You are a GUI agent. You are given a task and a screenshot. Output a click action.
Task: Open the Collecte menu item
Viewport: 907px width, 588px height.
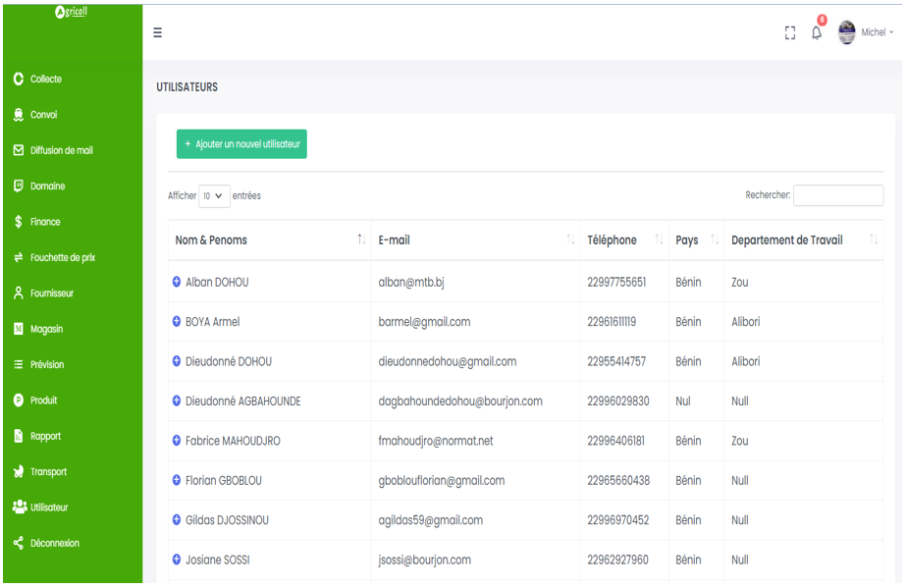pos(46,80)
